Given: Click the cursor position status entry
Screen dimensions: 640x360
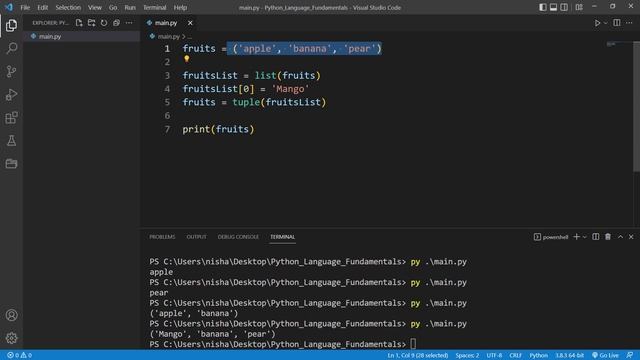Looking at the screenshot, I should click(418, 355).
